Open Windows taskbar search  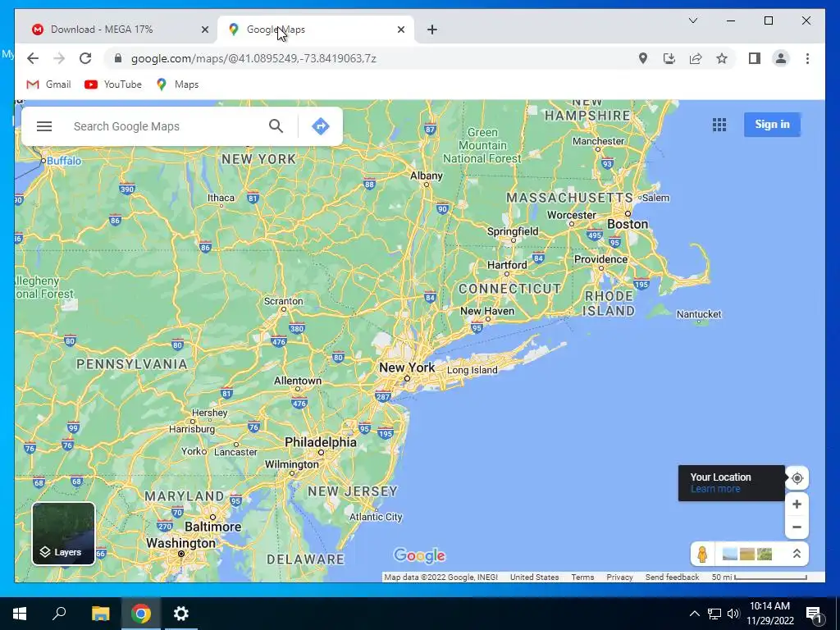click(x=59, y=614)
